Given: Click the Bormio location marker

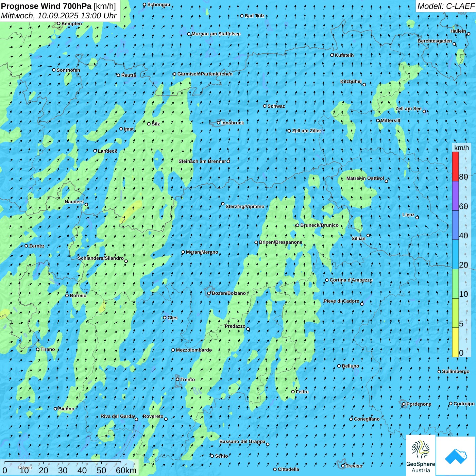Looking at the screenshot, I should pos(67,295).
